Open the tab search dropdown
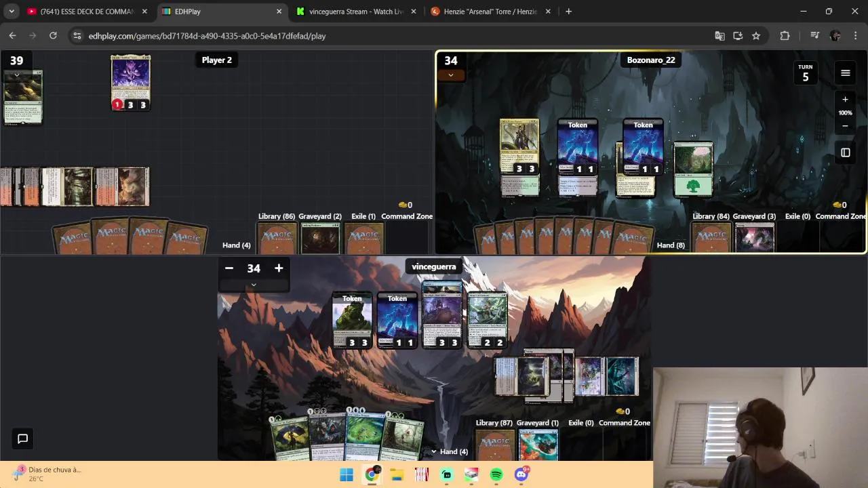The image size is (868, 488). (x=12, y=12)
